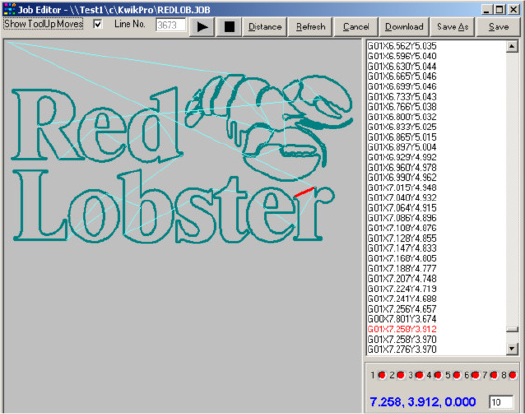Select the line G01X7.276Y3.970
Viewport: 525px width, 414px height.
pyautogui.click(x=402, y=349)
